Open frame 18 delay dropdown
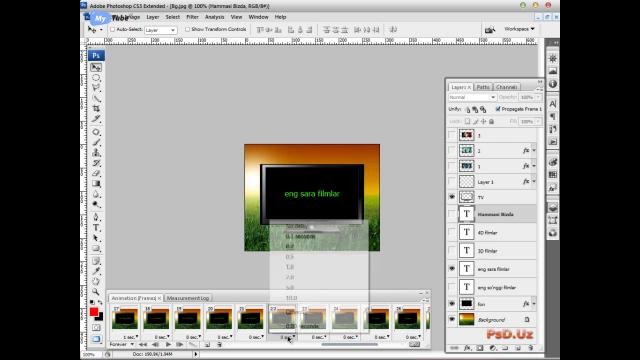This screenshot has height=360, width=640. click(162, 337)
